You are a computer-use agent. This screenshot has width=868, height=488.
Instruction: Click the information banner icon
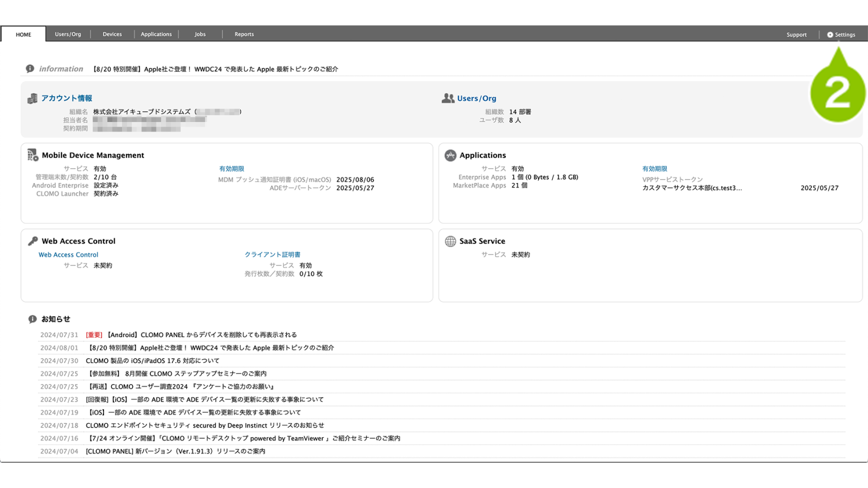point(30,69)
